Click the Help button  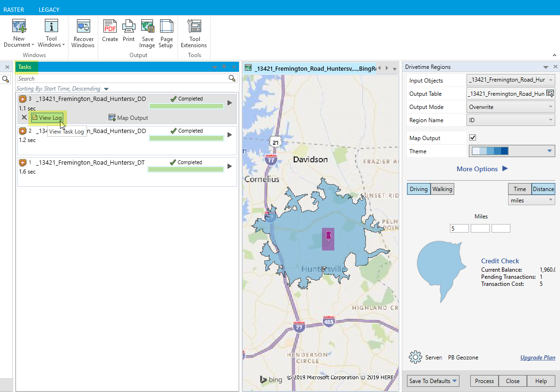tap(541, 381)
